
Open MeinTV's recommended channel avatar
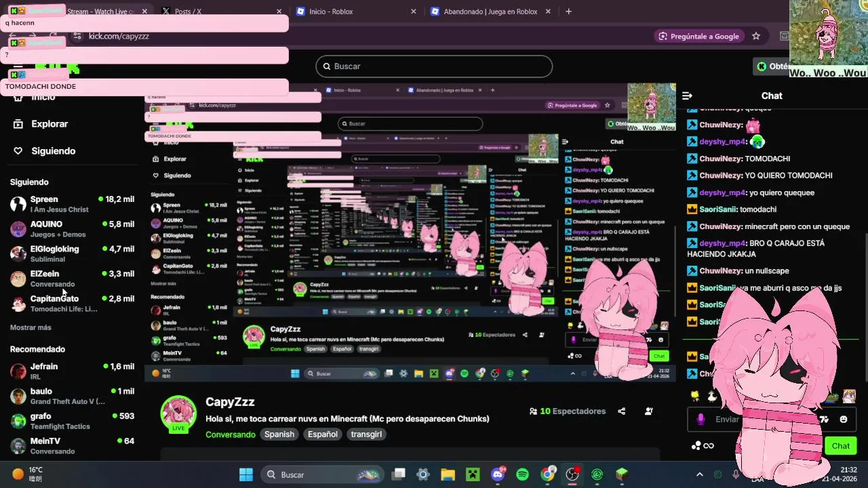[x=18, y=446]
